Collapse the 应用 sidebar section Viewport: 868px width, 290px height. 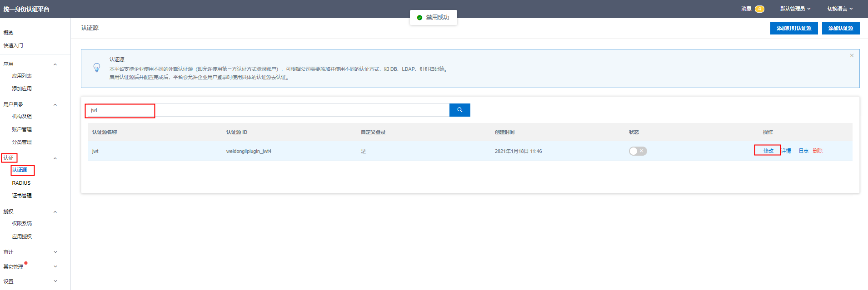(x=55, y=64)
